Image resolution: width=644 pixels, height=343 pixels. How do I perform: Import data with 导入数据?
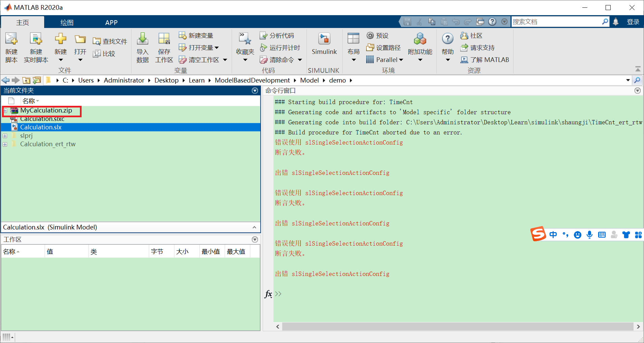(x=143, y=48)
